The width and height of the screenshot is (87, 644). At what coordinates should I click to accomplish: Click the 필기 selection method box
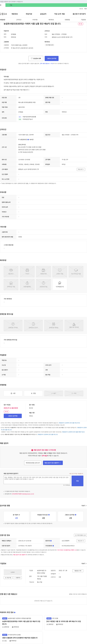(53, 393)
